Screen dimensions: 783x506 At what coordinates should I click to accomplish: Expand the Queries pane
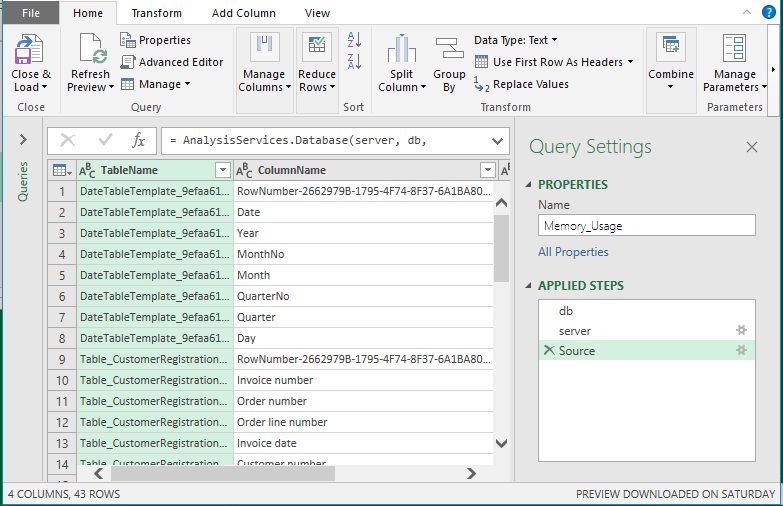click(23, 139)
